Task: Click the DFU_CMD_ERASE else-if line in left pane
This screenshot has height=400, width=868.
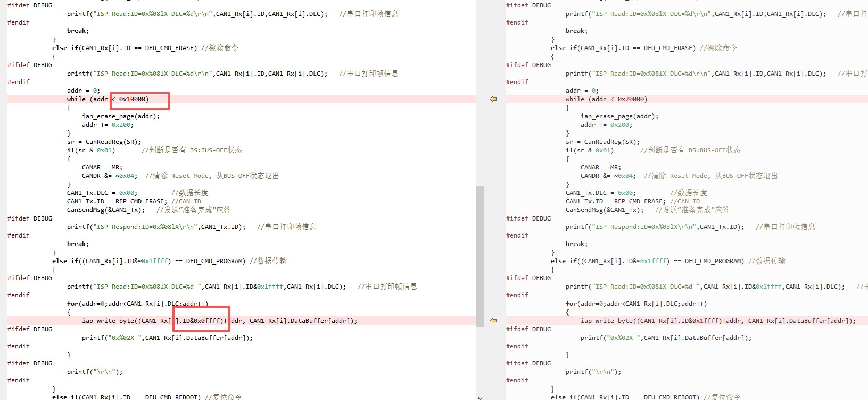Action: [x=145, y=48]
